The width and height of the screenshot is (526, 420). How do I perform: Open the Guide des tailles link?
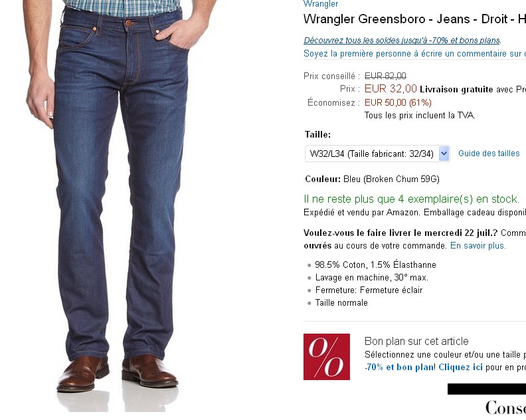point(489,154)
